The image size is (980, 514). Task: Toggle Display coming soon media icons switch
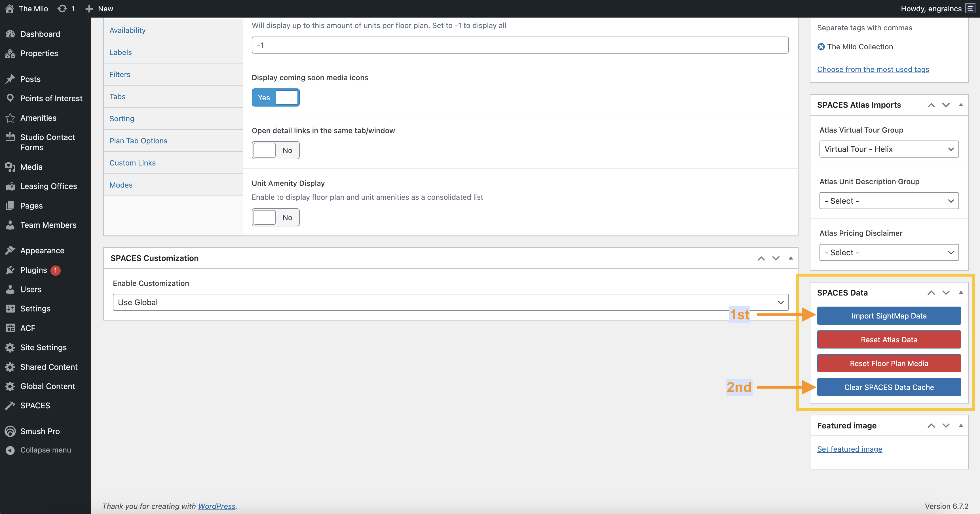click(275, 98)
